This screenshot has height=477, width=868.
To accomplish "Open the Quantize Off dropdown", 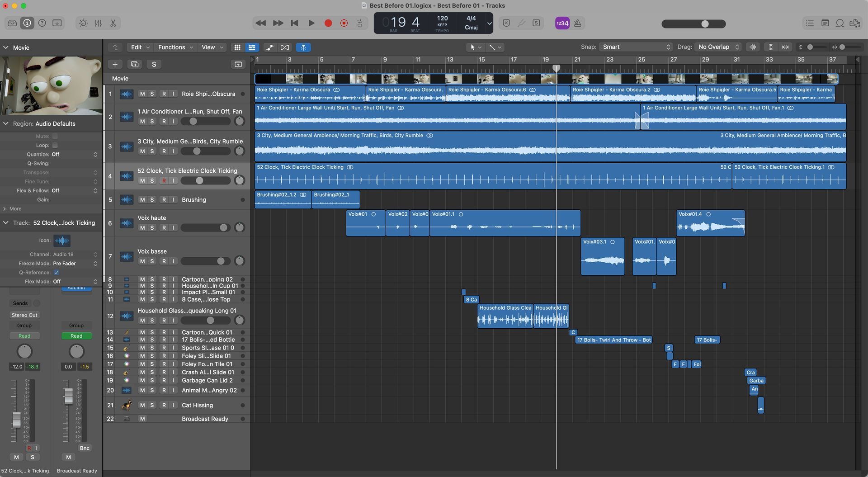I will point(75,154).
